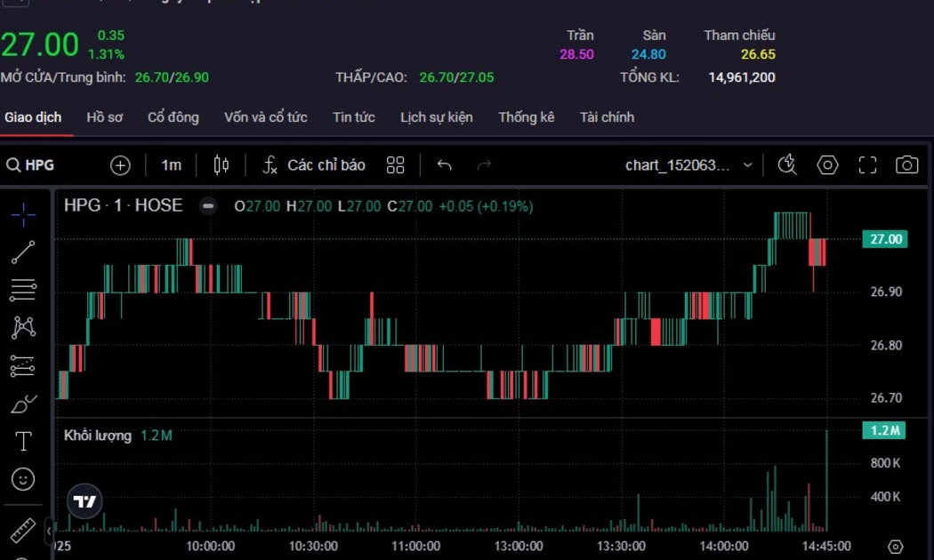
Task: Select the crosshair cursor tool
Action: click(23, 214)
